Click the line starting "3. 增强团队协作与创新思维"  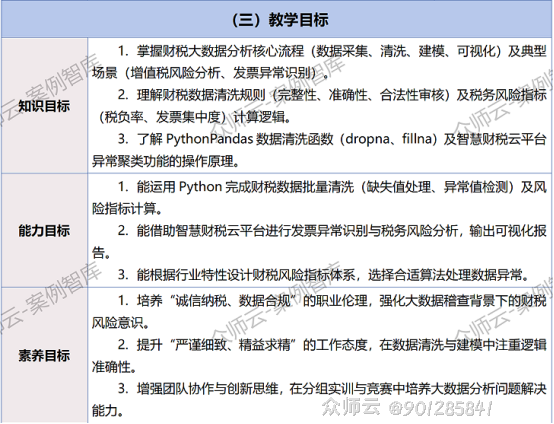pyautogui.click(x=332, y=389)
